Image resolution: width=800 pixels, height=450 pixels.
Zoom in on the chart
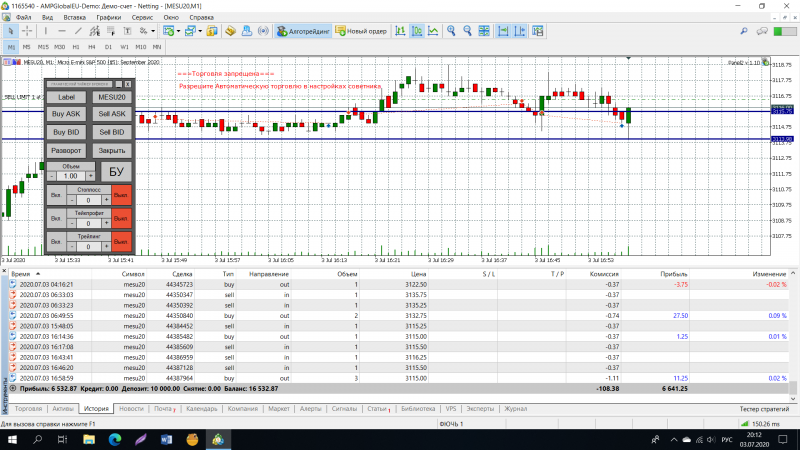pyautogui.click(x=451, y=31)
